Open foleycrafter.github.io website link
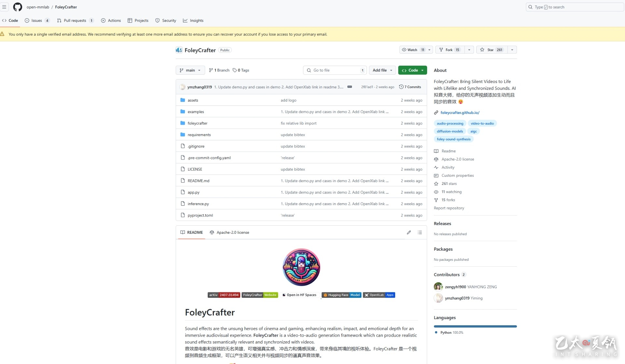Viewport: 625px width, 364px height. (460, 113)
